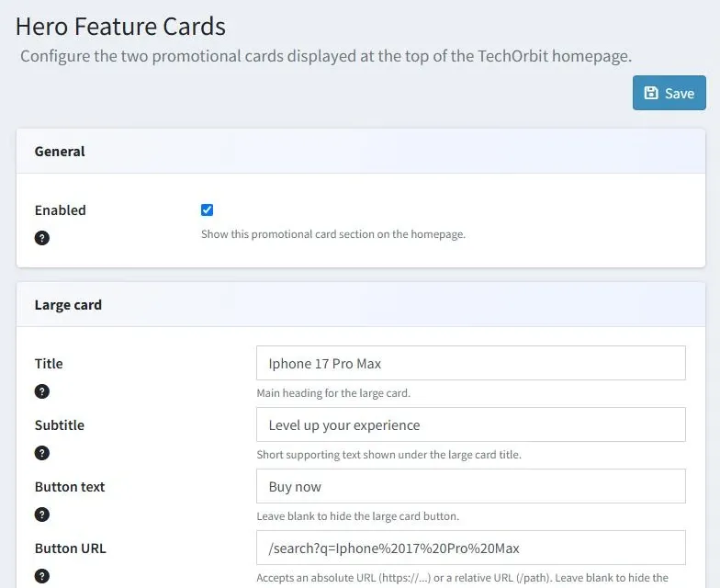Focus the Button text input field
Image resolution: width=720 pixels, height=588 pixels.
pyautogui.click(x=470, y=486)
